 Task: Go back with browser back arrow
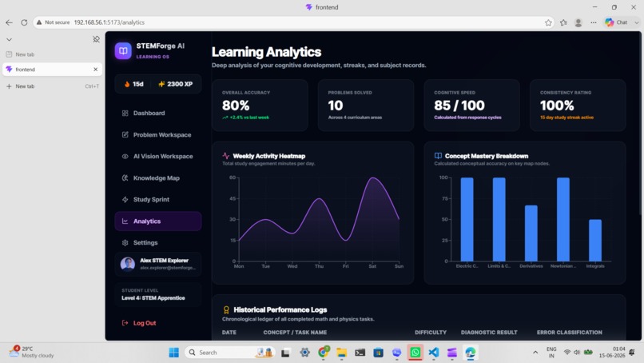click(9, 22)
